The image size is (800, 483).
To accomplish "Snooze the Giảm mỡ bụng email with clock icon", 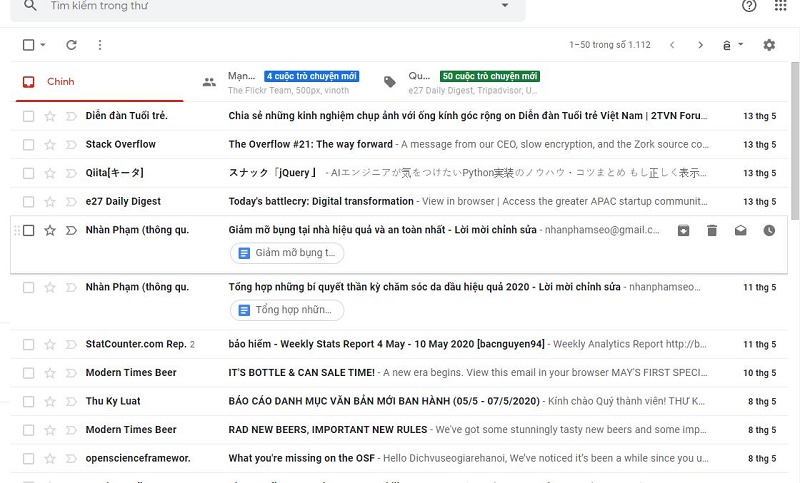I will (769, 231).
